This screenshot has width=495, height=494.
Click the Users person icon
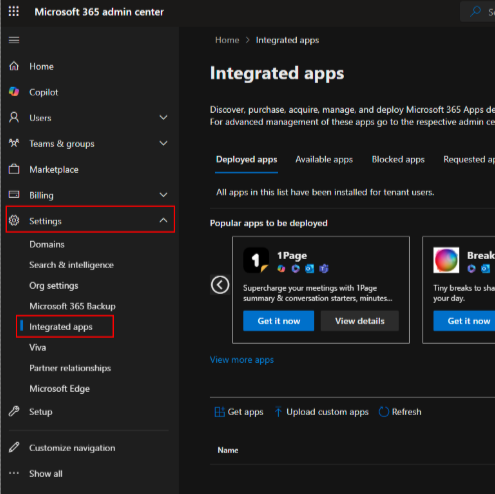[14, 117]
